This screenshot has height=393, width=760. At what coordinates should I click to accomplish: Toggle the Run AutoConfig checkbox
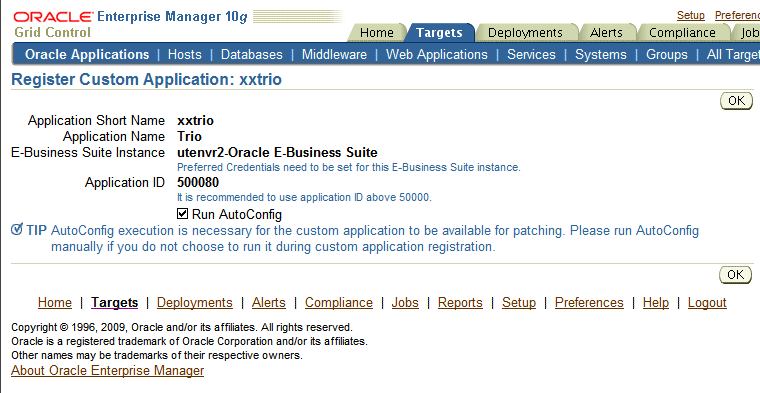[182, 214]
